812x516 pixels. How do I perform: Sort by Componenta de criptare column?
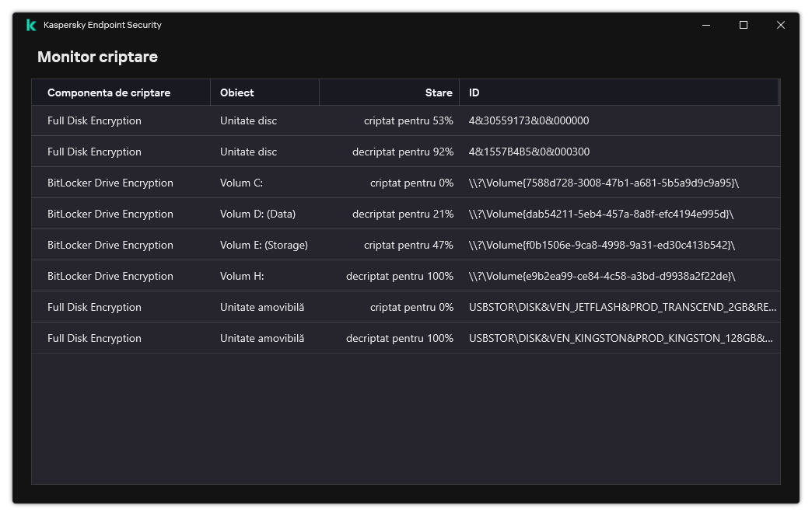coord(109,92)
